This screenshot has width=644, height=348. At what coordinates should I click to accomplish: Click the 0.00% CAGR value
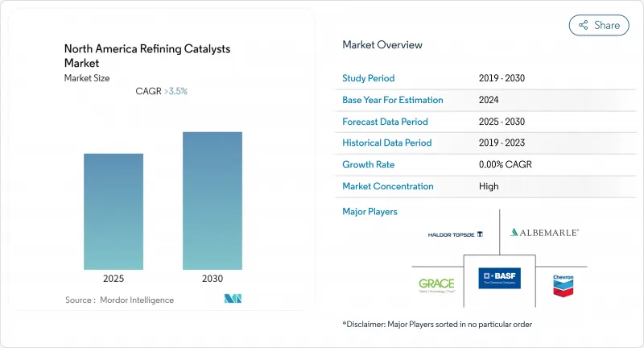506,164
